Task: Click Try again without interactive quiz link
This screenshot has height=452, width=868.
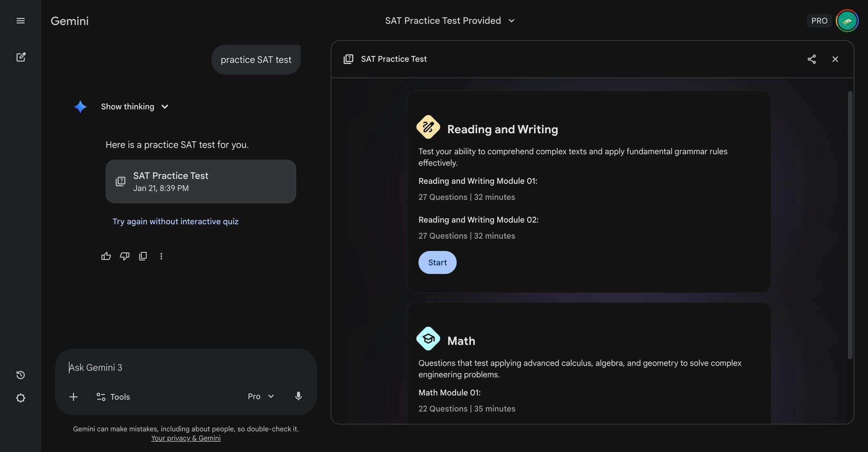Action: (175, 221)
